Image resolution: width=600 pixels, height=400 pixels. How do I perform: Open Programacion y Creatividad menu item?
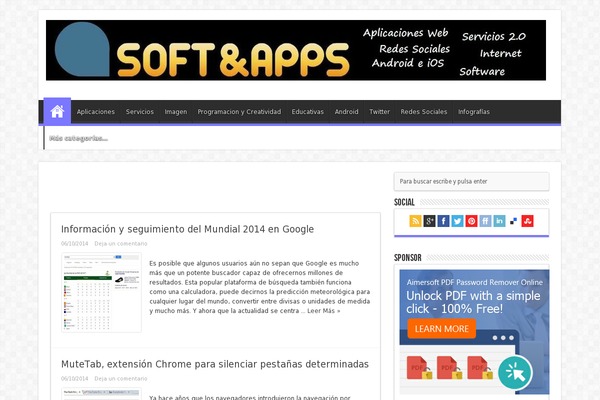pyautogui.click(x=239, y=112)
